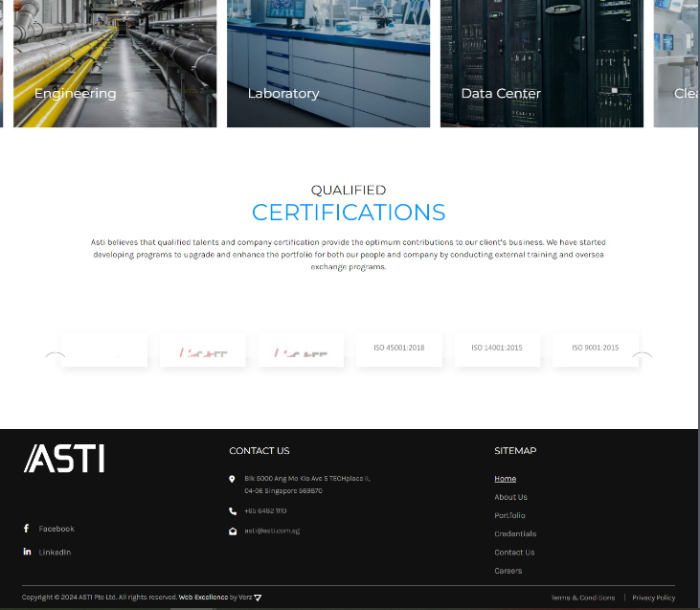Click the location pin icon
Viewport: 700px width, 610px height.
[x=233, y=479]
